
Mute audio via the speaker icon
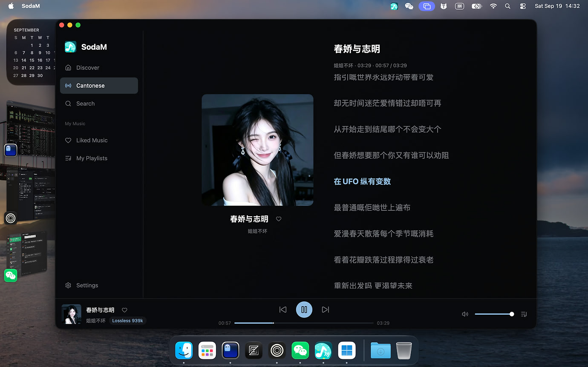[465, 314]
